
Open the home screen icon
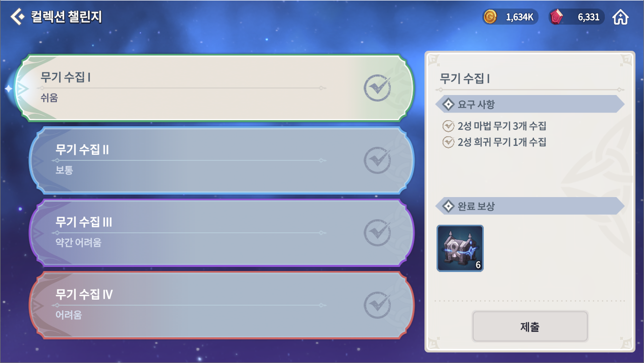pos(621,17)
